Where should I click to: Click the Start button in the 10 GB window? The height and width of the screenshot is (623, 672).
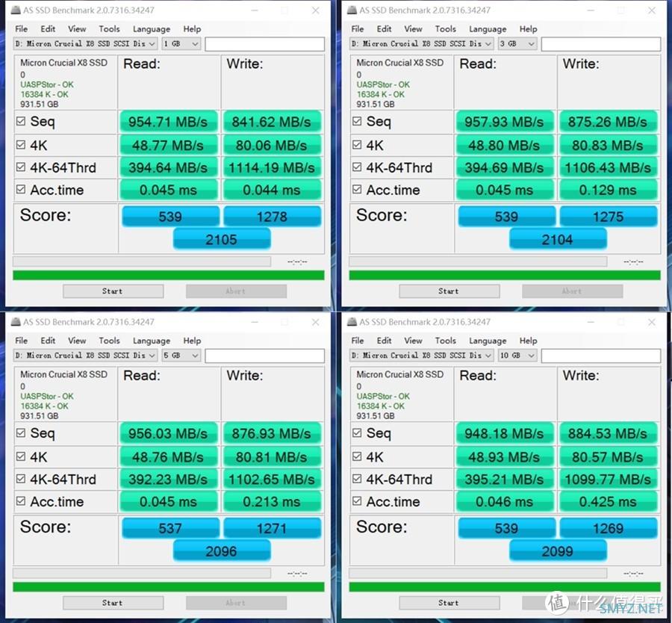coord(449,603)
